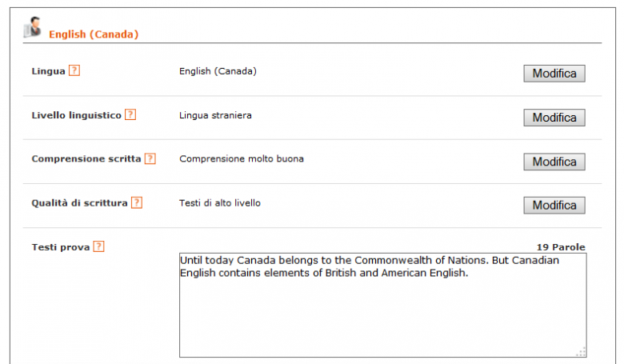Open the Testi prova help icon

tap(98, 246)
